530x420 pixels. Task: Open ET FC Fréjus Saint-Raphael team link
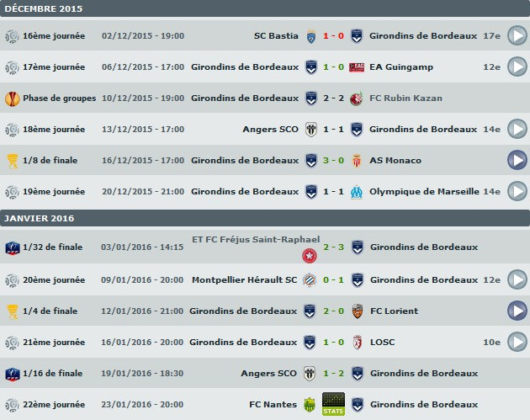point(256,239)
